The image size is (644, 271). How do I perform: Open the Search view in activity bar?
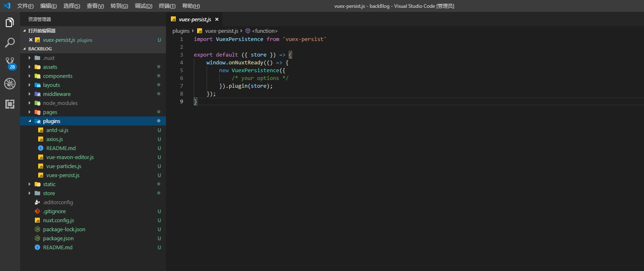pos(10,43)
